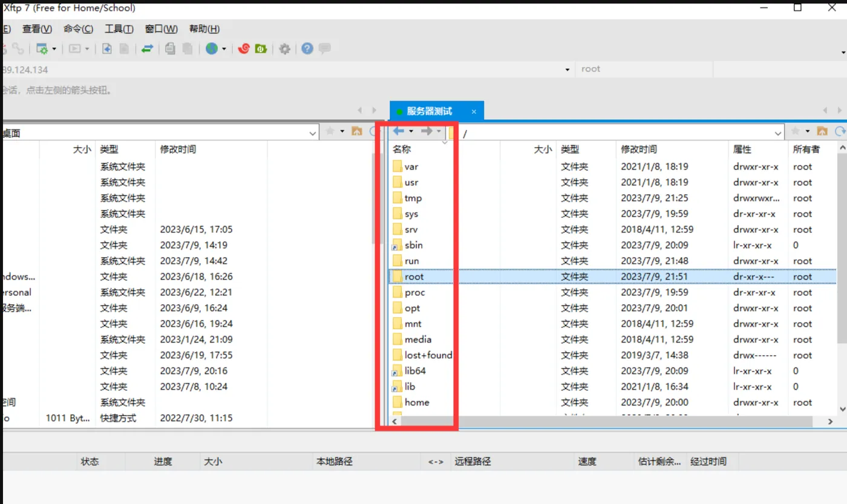Close the 服务器测试 tab
The height and width of the screenshot is (504, 847).
tap(474, 111)
